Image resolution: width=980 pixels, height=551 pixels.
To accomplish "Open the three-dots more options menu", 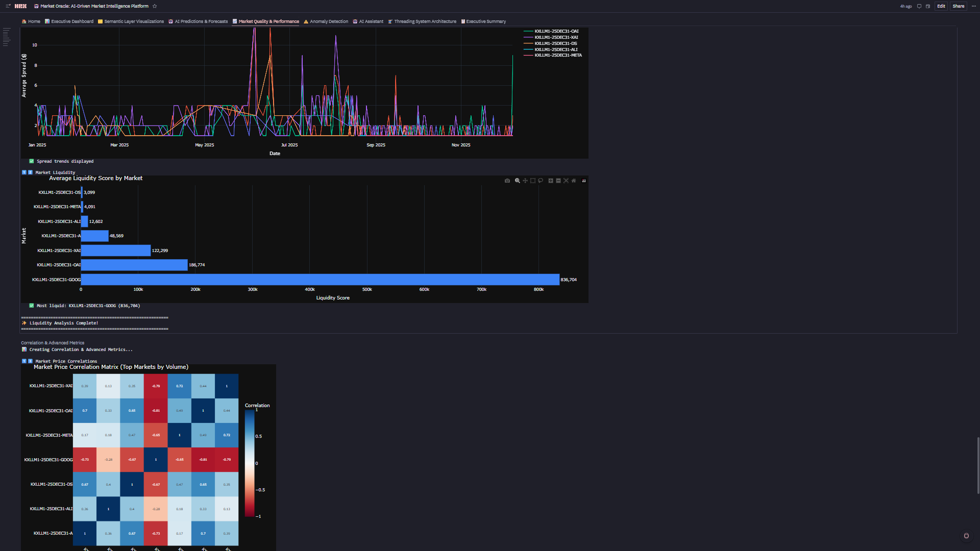I will tap(973, 6).
